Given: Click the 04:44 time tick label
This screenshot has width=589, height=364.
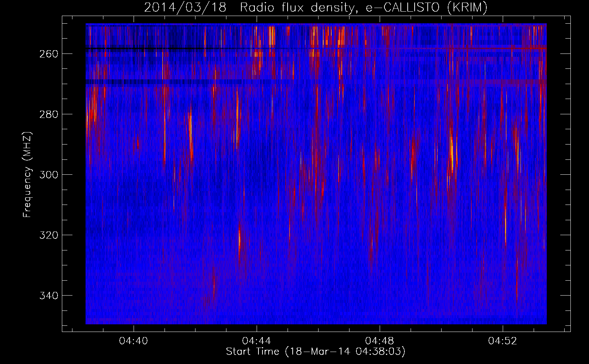Looking at the screenshot, I should pyautogui.click(x=257, y=341).
